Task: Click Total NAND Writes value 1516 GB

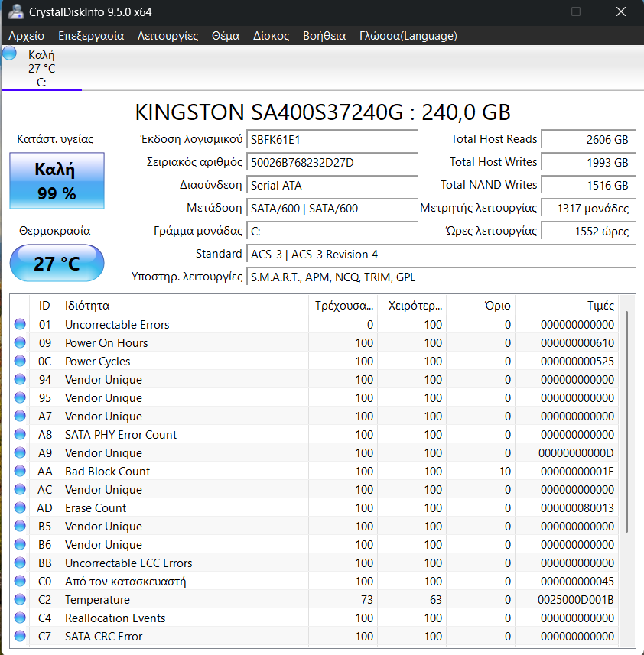Action: [588, 186]
